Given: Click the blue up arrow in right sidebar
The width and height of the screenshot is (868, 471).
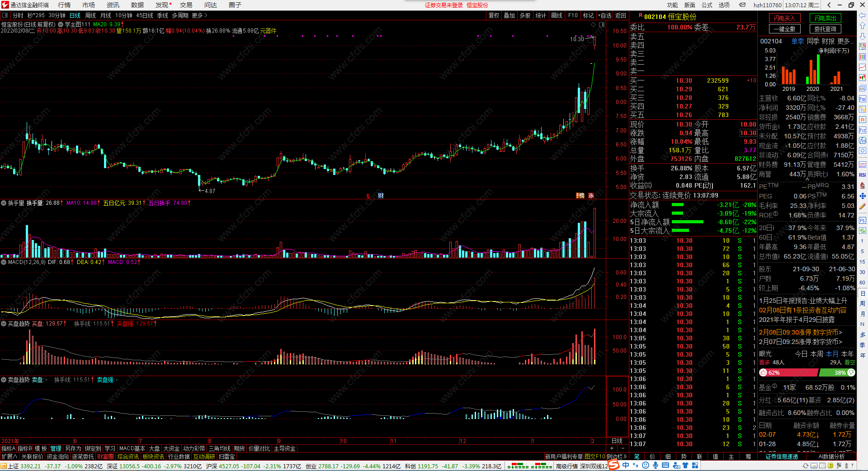Looking at the screenshot, I should coord(863,26).
